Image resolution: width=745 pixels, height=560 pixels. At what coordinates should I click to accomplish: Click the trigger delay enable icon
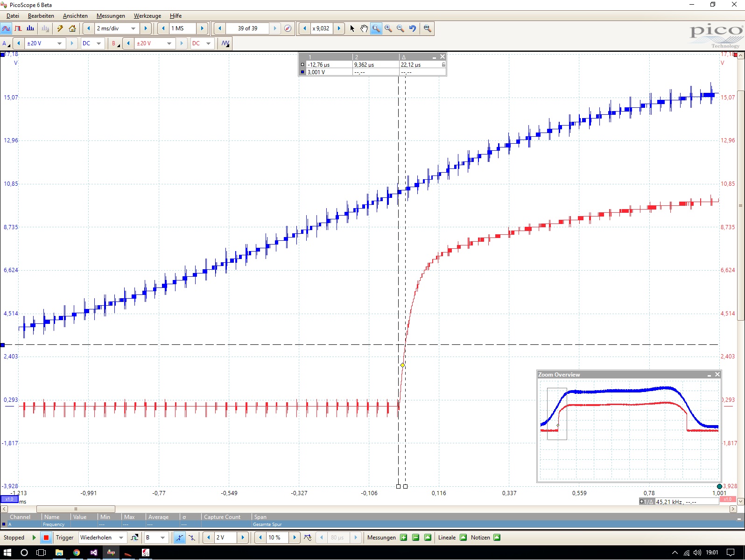pyautogui.click(x=308, y=538)
